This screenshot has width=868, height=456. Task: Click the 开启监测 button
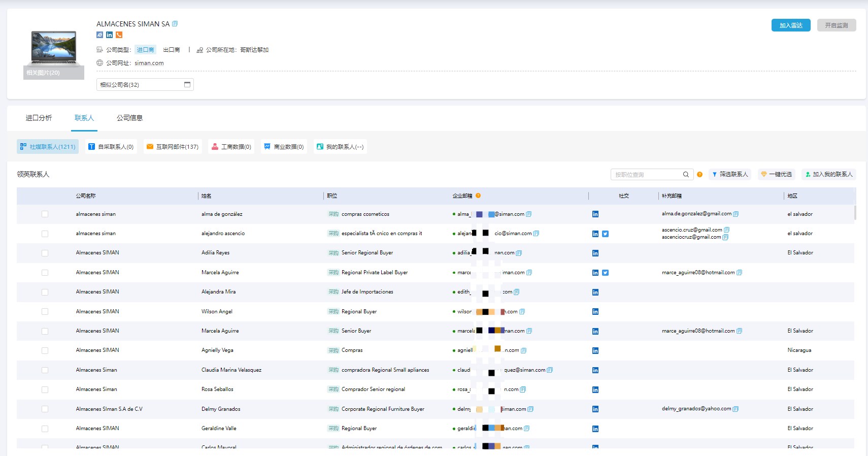tap(837, 25)
